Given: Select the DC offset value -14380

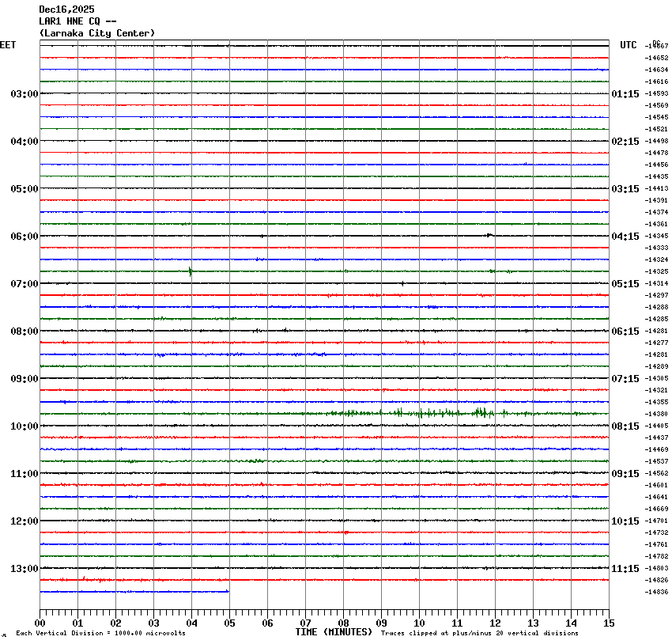Looking at the screenshot, I should [x=657, y=414].
